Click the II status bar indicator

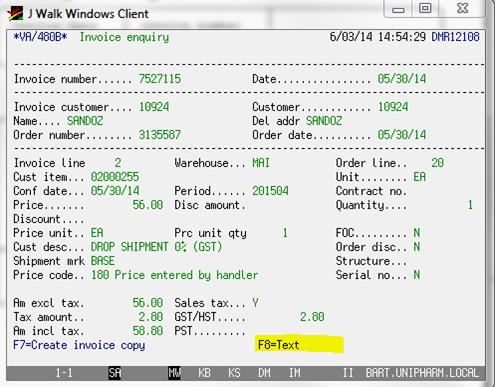[348, 373]
